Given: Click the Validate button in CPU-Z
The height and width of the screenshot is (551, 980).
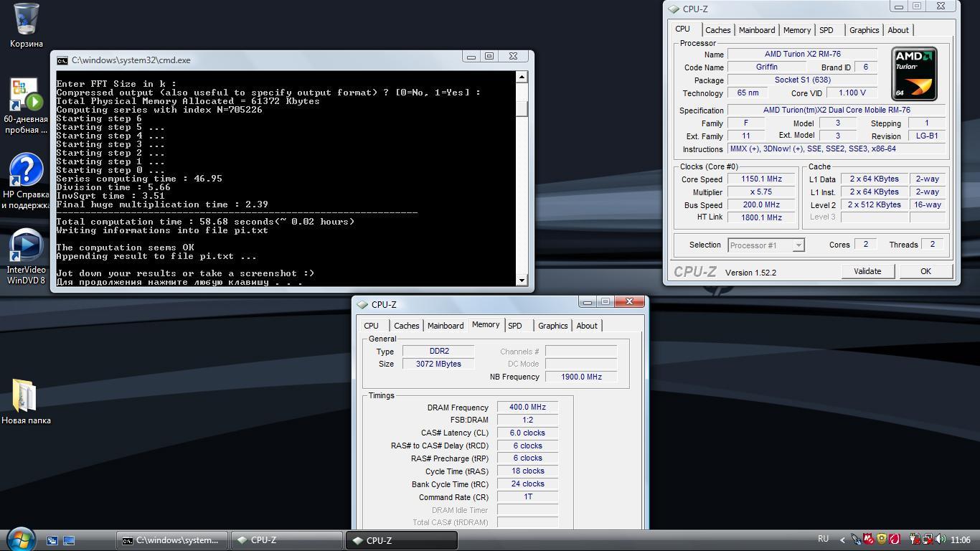Looking at the screenshot, I should click(x=867, y=271).
